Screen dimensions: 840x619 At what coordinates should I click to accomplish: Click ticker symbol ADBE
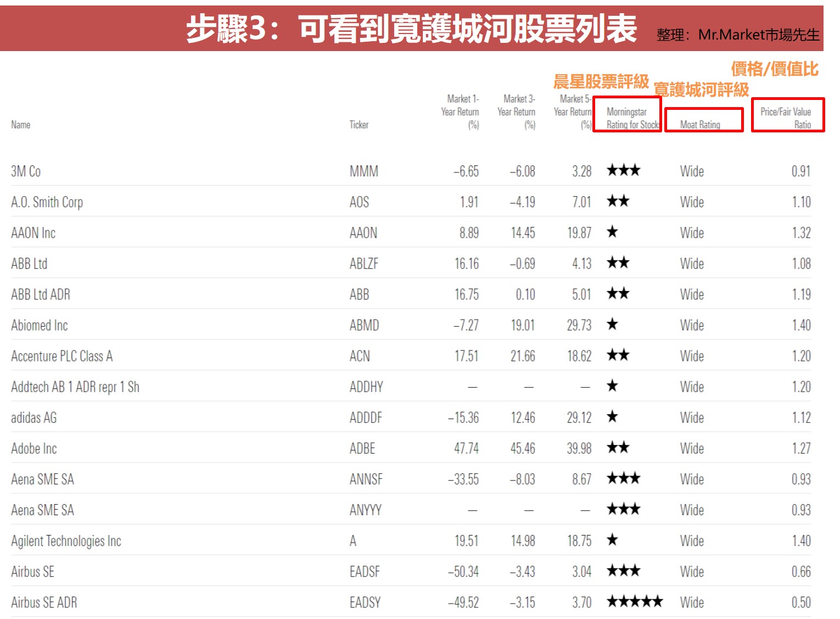point(362,448)
